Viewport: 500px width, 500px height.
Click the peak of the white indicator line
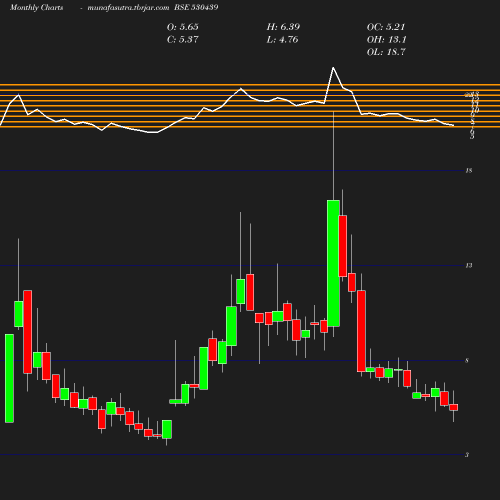coord(333,68)
